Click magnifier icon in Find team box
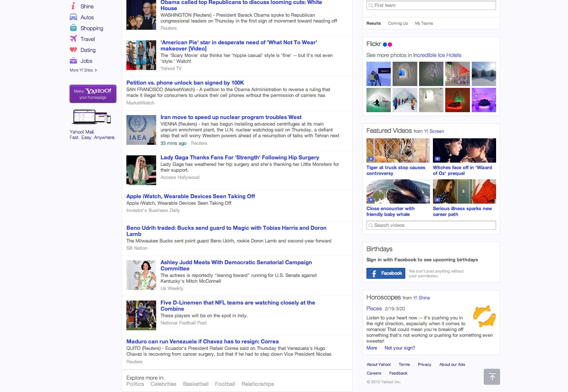Screen dimensions: 568x392 coord(370,5)
